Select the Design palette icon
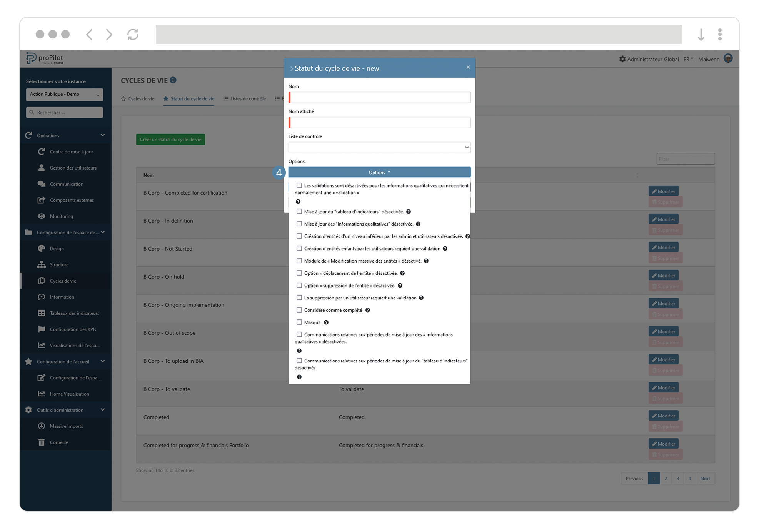Screen dimensions: 759x532 (42, 248)
